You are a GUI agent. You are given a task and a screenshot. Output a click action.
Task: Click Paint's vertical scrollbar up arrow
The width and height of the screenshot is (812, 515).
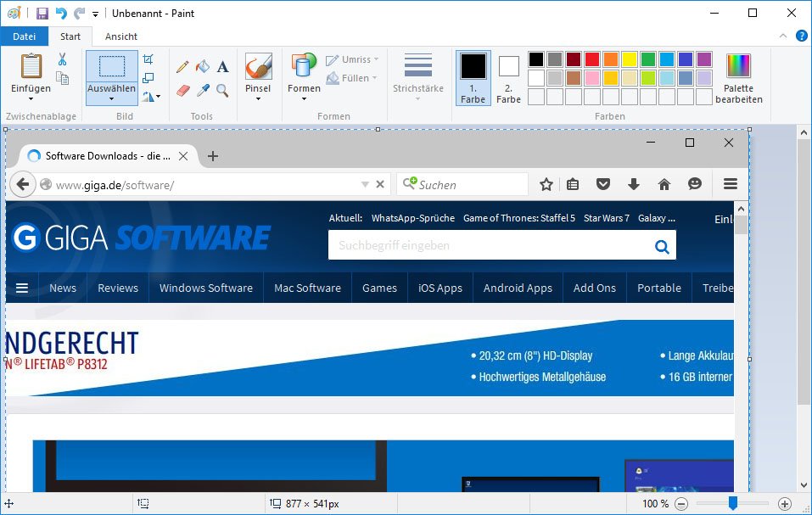(x=804, y=132)
